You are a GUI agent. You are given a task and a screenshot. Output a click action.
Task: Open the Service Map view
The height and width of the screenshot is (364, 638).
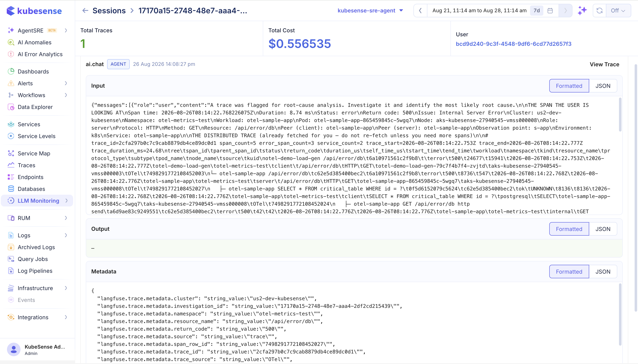pos(34,153)
